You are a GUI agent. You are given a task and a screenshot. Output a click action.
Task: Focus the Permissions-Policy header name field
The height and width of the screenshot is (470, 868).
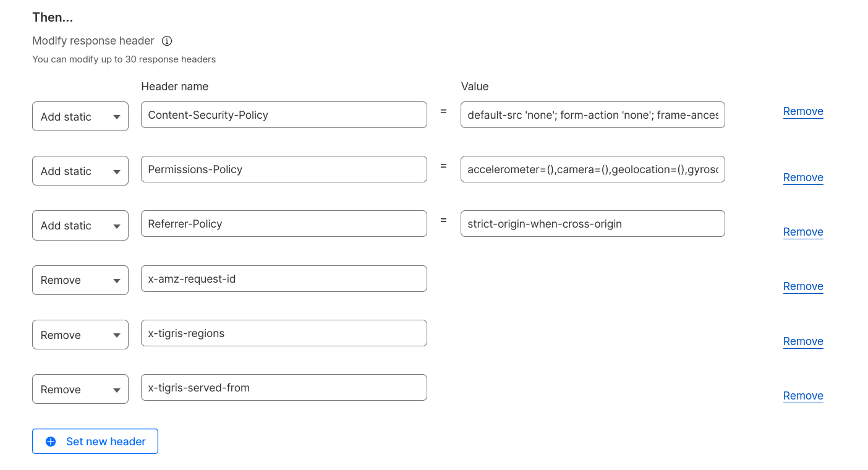point(284,169)
